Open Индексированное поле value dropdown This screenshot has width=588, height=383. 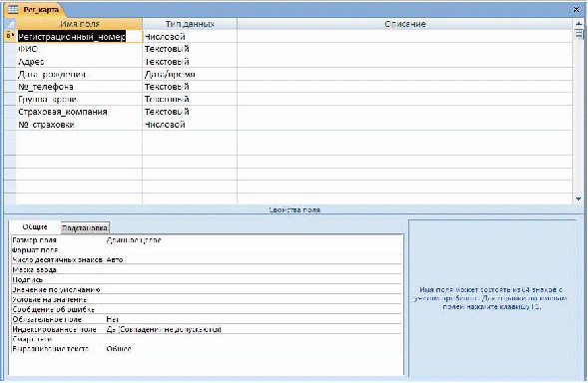tap(254, 329)
